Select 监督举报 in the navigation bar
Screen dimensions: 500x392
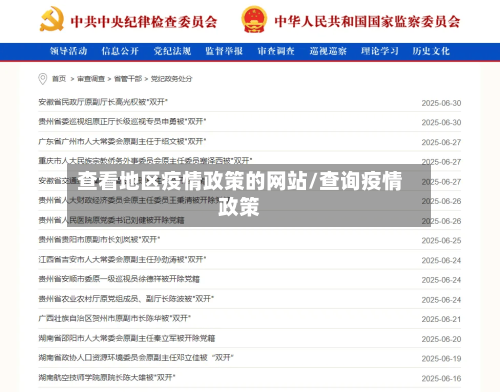point(224,51)
